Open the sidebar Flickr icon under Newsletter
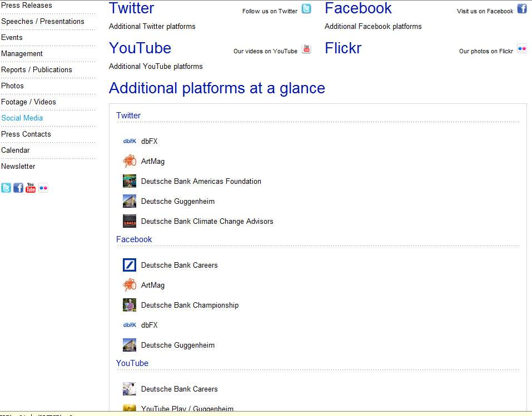Screen dimensions: 532x416 coord(43,188)
